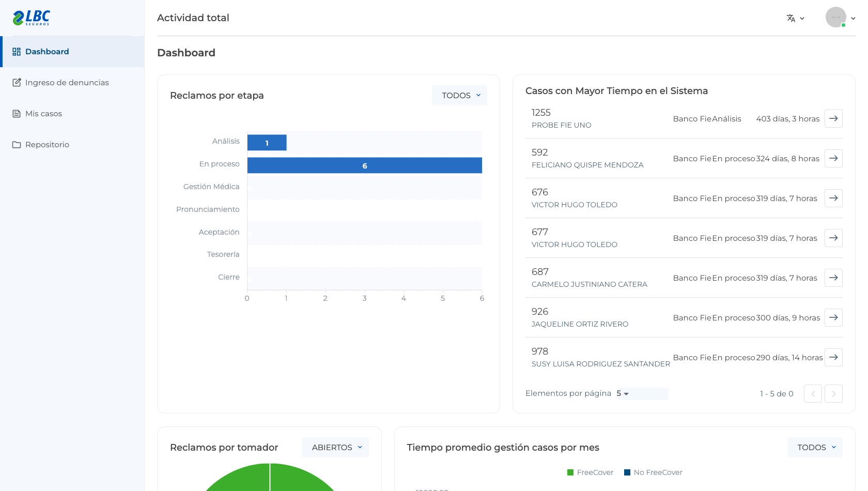Click the LBC Seguros logo
The width and height of the screenshot is (868, 491).
click(x=32, y=18)
